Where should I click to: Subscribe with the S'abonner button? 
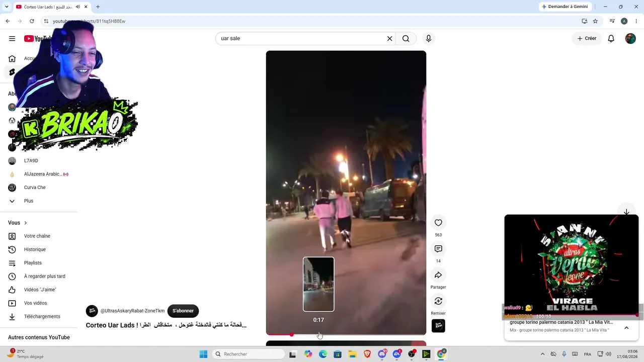(x=183, y=311)
